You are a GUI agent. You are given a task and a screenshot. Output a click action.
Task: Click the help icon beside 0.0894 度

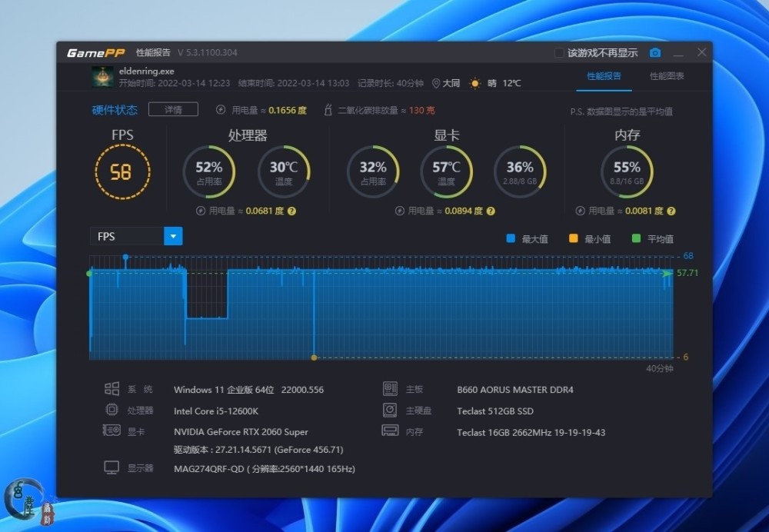[491, 211]
